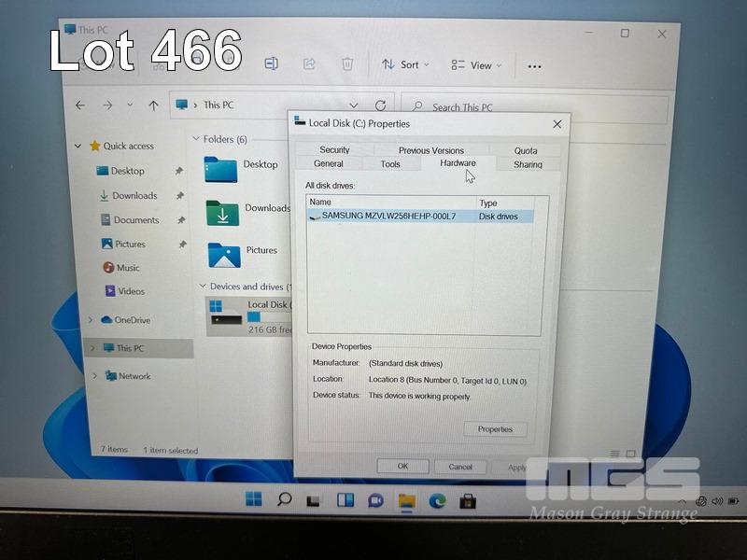The width and height of the screenshot is (747, 560).
Task: Open the View dropdown
Action: pyautogui.click(x=476, y=65)
